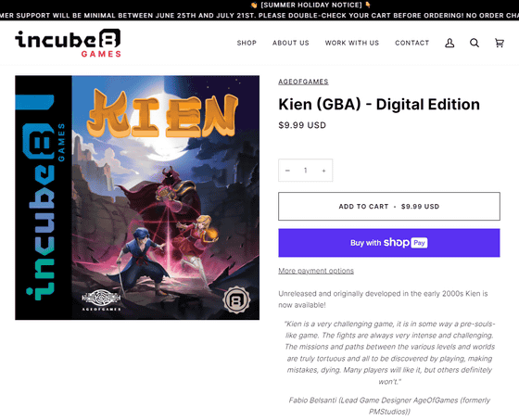Click the Kien (GBA) Digital Edition title
Screen dimensions: 519x420
click(379, 105)
